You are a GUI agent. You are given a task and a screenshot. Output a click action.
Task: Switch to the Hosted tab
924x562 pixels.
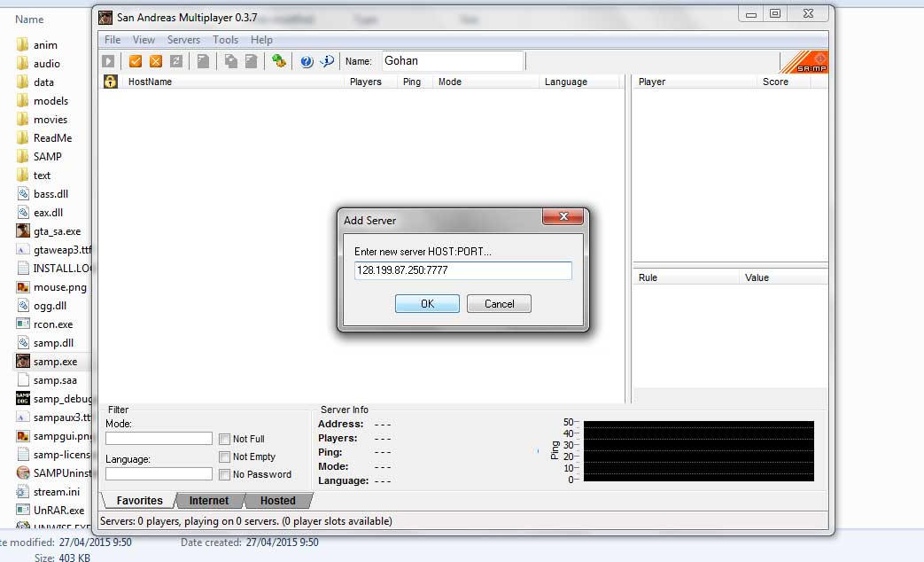pos(277,501)
